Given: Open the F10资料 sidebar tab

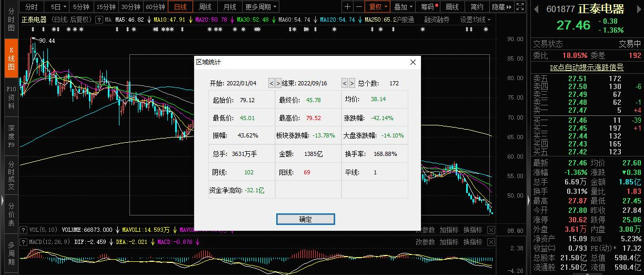Looking at the screenshot, I should (x=11, y=97).
